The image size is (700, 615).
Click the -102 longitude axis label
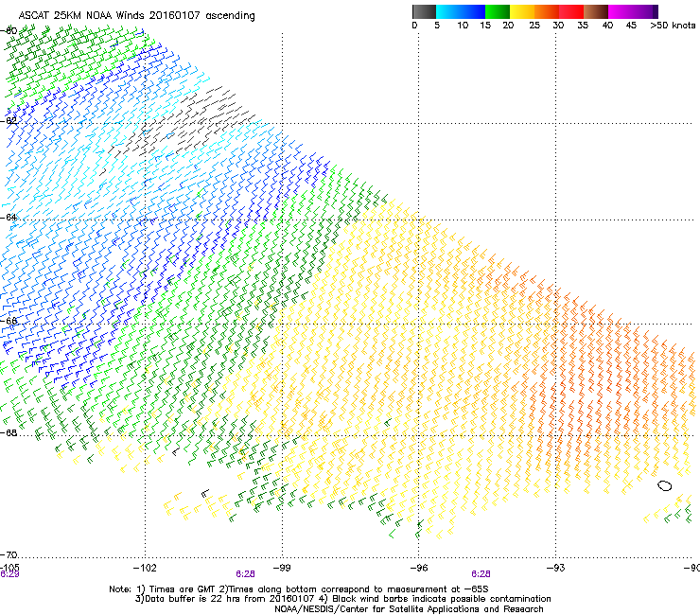pyautogui.click(x=145, y=568)
